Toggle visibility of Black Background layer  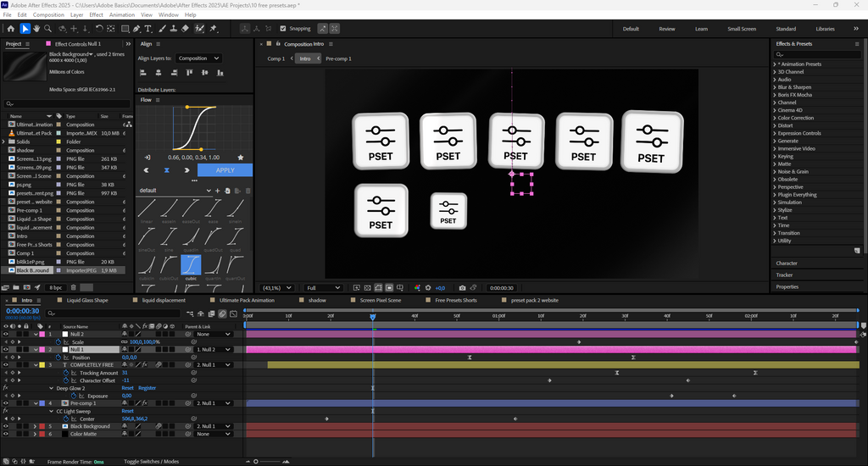[x=6, y=426]
